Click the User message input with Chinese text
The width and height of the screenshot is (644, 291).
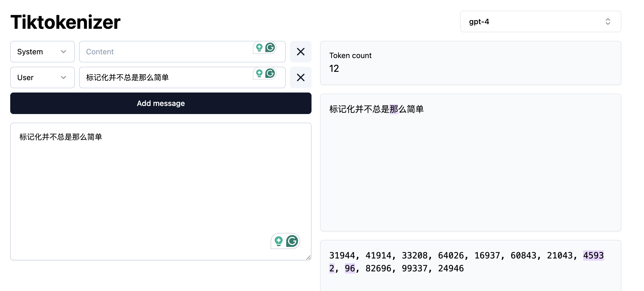(x=182, y=77)
